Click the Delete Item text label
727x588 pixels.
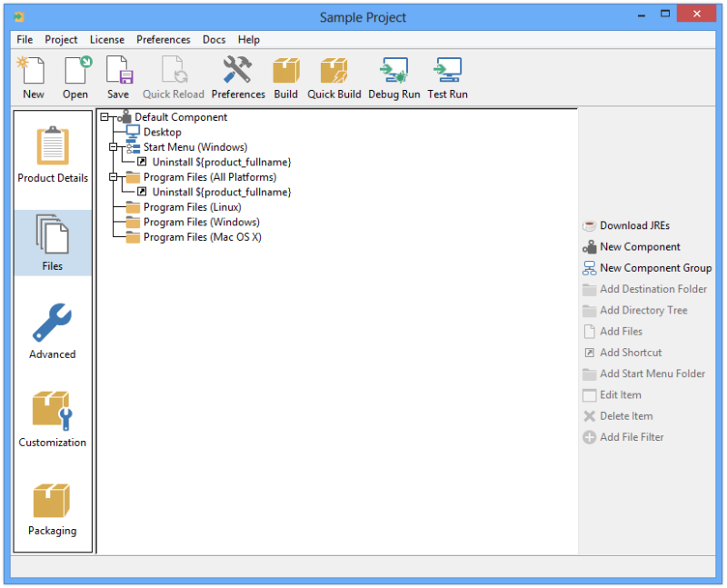tap(626, 416)
